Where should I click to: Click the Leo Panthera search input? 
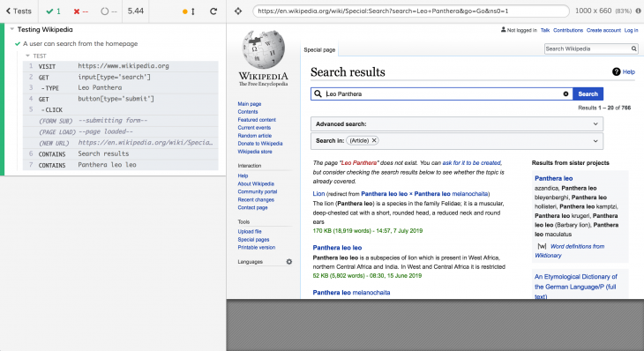tap(443, 94)
